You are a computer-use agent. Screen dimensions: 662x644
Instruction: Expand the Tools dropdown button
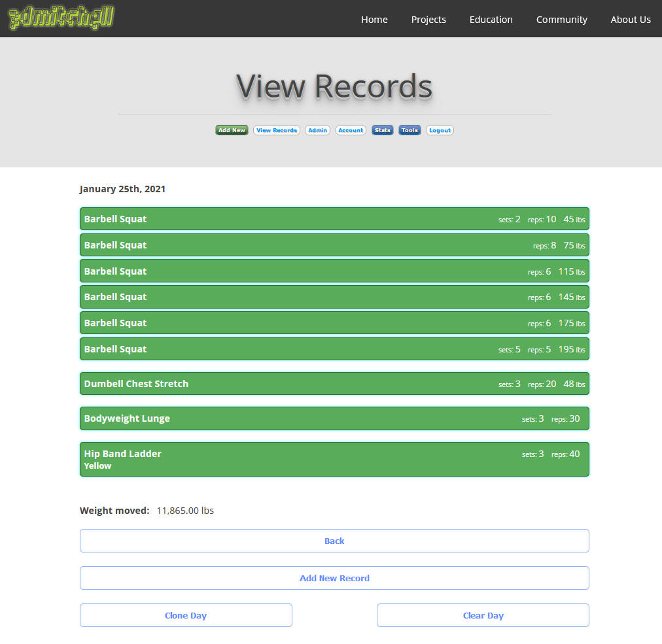[x=409, y=130]
